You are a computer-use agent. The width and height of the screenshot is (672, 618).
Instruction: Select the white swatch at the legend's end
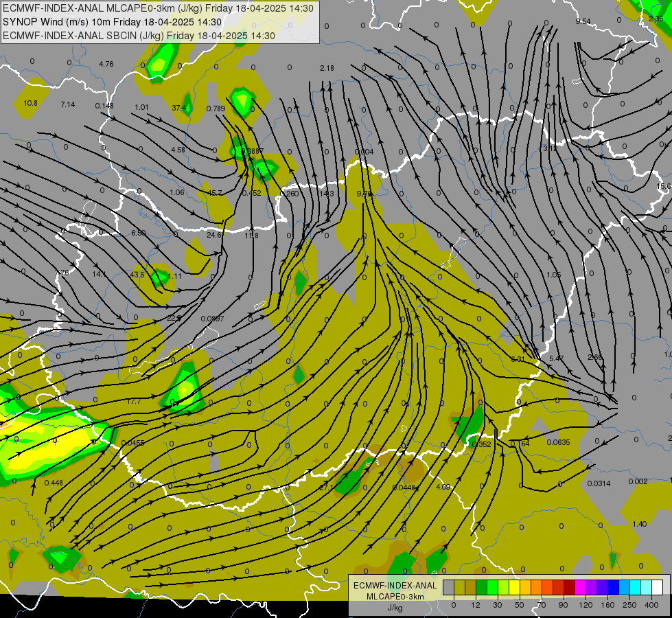[657, 587]
